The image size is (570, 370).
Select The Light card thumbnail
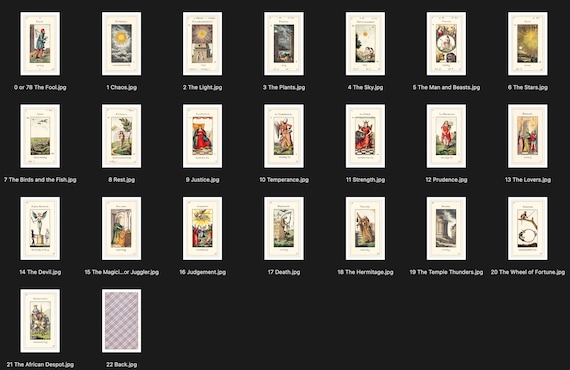[202, 44]
